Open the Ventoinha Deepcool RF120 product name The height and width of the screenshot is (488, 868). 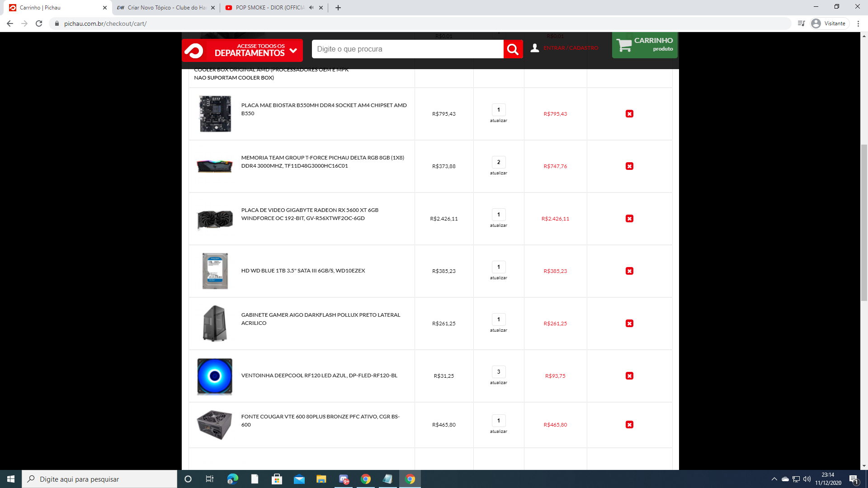(319, 375)
